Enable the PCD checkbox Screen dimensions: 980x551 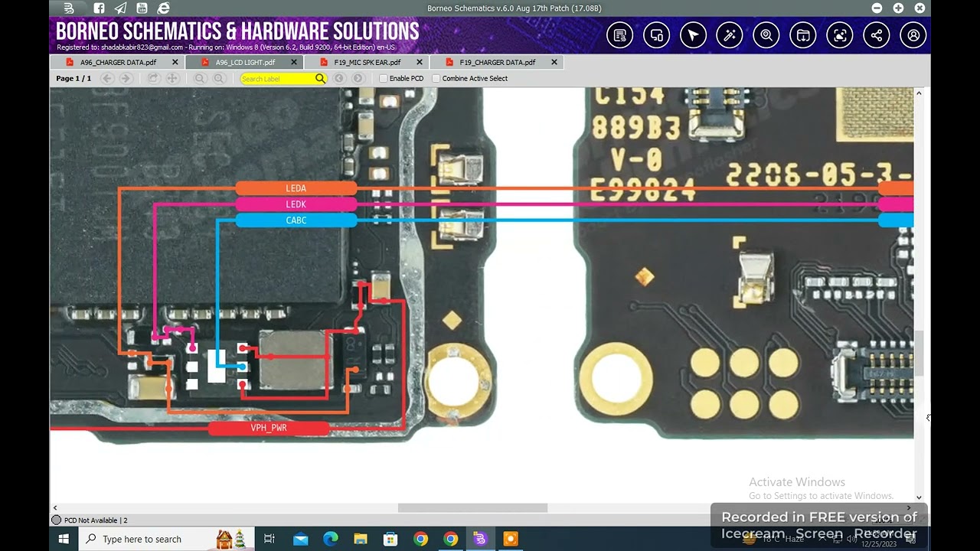coord(384,78)
